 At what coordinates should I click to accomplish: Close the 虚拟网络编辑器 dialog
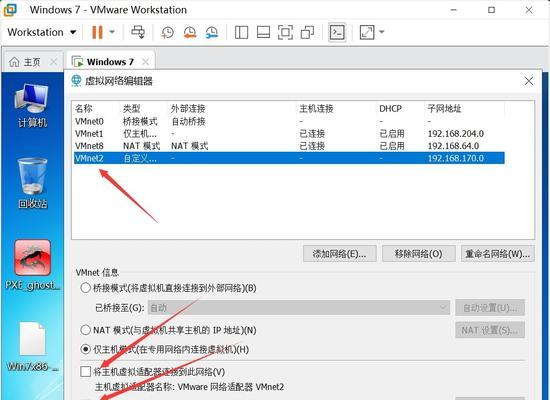pyautogui.click(x=529, y=81)
